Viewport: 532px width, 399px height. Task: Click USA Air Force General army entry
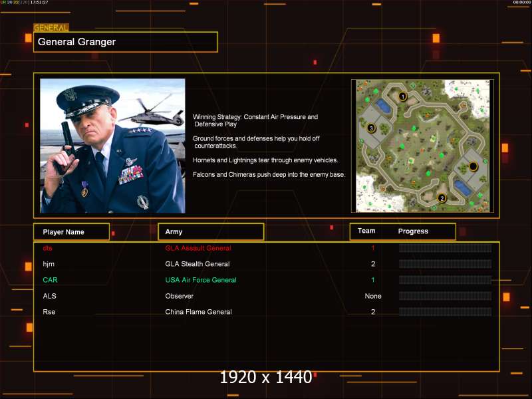tap(201, 280)
